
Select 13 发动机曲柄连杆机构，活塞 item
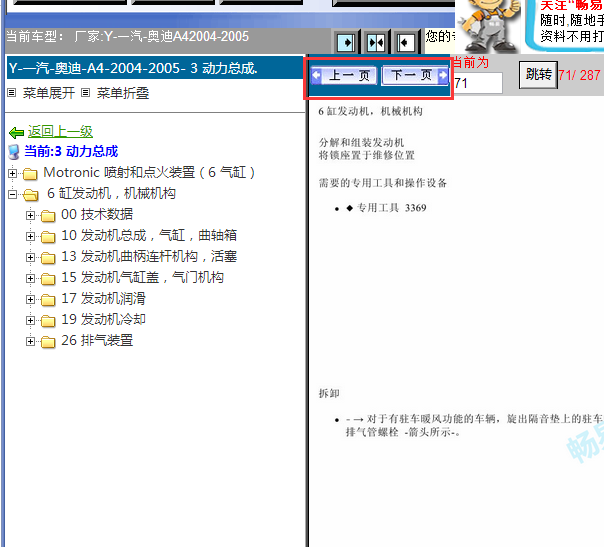pyautogui.click(x=149, y=256)
